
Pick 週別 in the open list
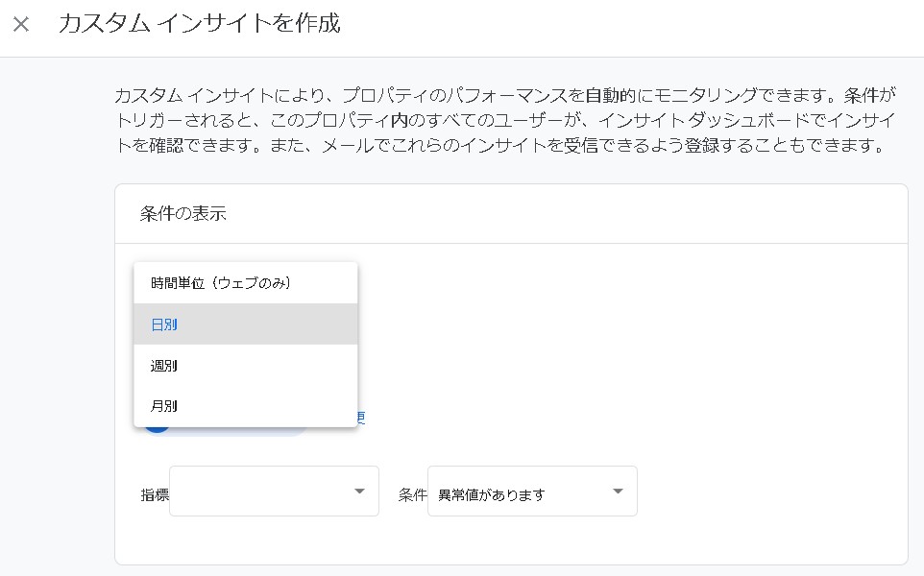pos(164,366)
